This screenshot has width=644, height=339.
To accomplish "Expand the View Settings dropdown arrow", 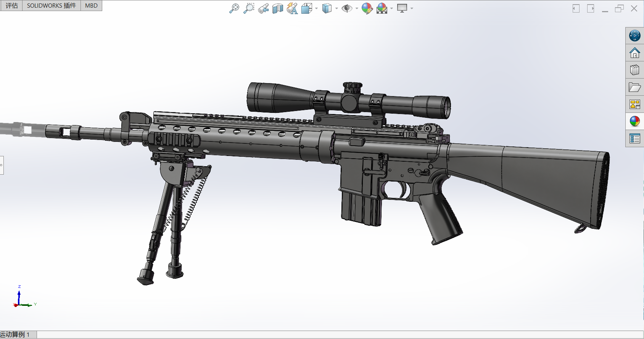I will point(412,8).
